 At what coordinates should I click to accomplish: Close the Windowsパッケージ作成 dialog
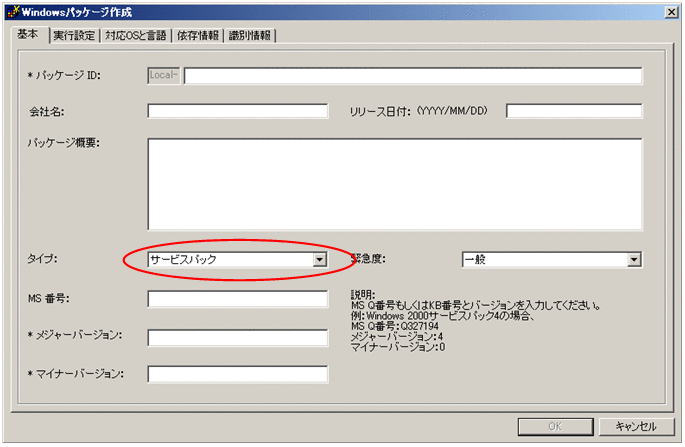(x=671, y=12)
